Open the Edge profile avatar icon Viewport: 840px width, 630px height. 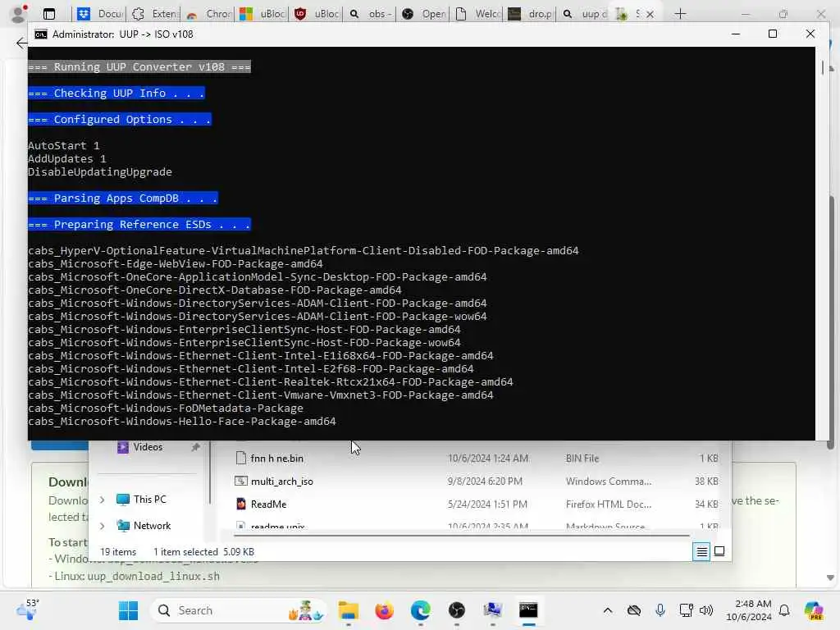pos(20,13)
